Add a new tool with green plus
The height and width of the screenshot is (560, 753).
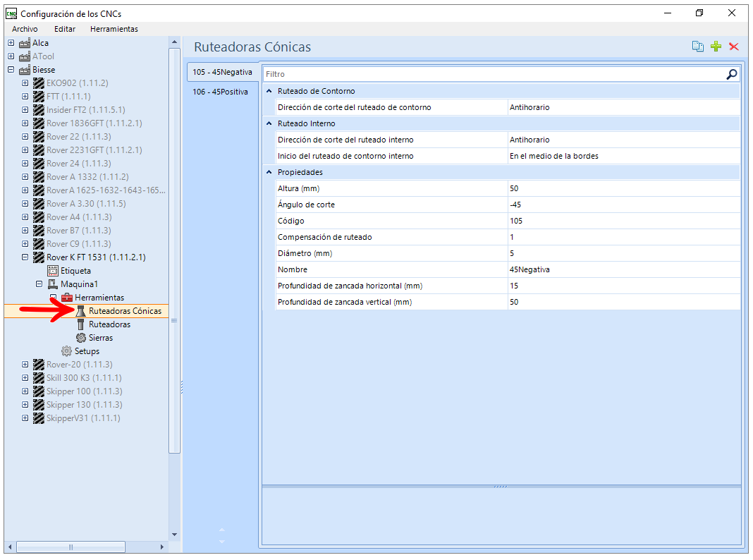[x=716, y=47]
